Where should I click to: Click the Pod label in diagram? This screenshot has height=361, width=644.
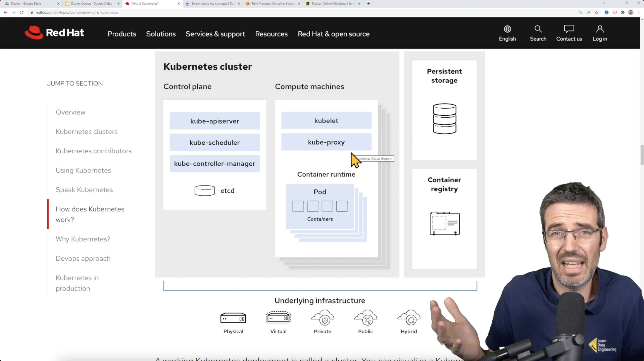tap(320, 192)
